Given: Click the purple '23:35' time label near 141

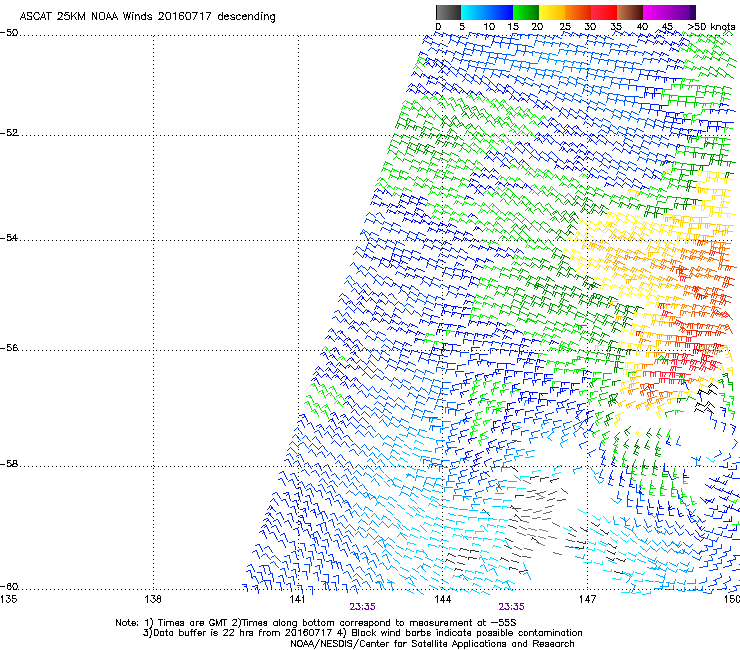Looking at the screenshot, I should click(x=362, y=607).
